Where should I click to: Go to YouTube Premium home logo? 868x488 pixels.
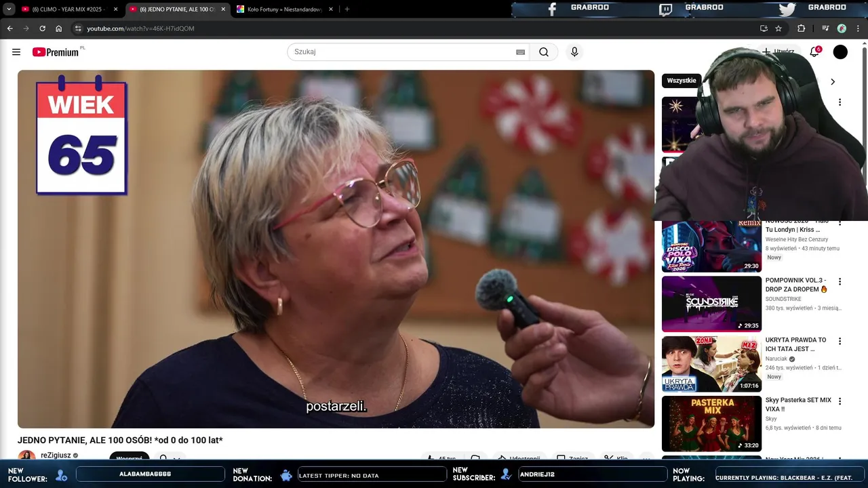point(56,52)
